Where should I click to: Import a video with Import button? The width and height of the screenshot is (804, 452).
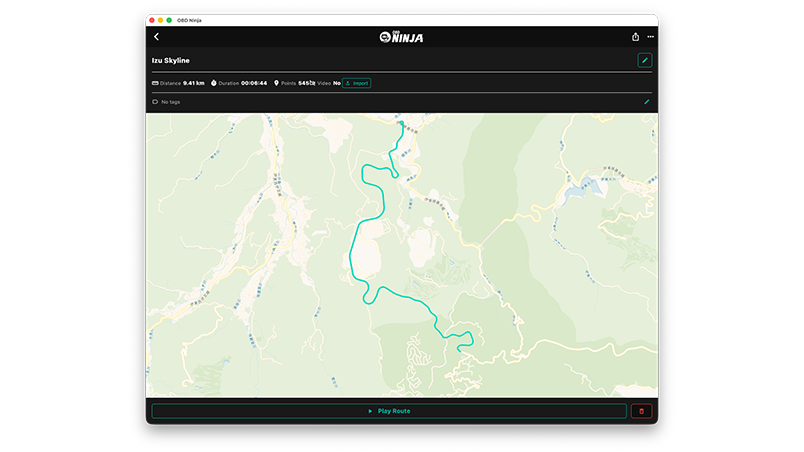tap(357, 83)
